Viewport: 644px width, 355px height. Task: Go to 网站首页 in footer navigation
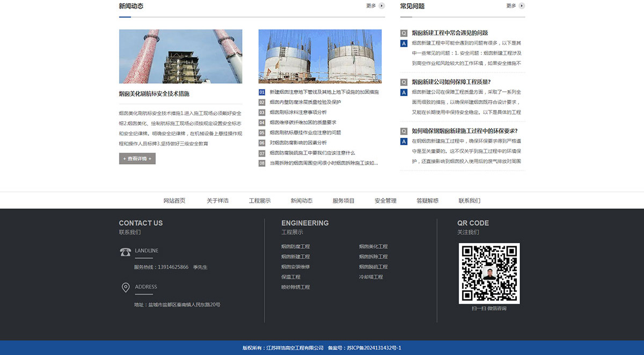[174, 201]
